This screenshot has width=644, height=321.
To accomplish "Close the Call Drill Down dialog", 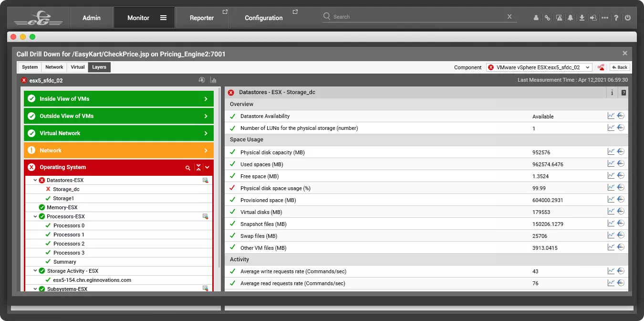I will 625,53.
